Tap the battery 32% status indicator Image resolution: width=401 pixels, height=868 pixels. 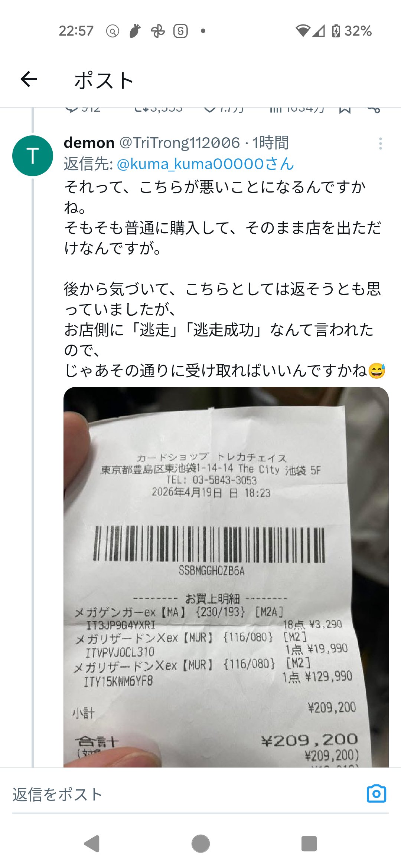click(x=352, y=31)
